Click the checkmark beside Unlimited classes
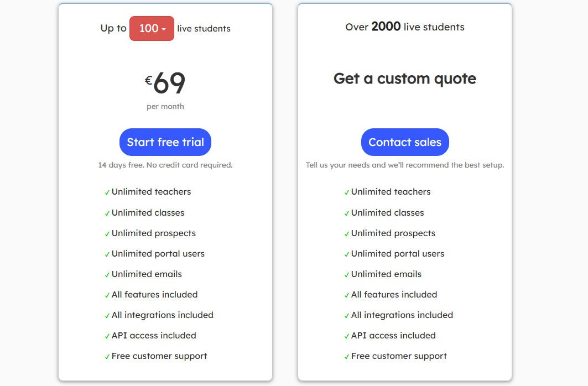 click(107, 212)
